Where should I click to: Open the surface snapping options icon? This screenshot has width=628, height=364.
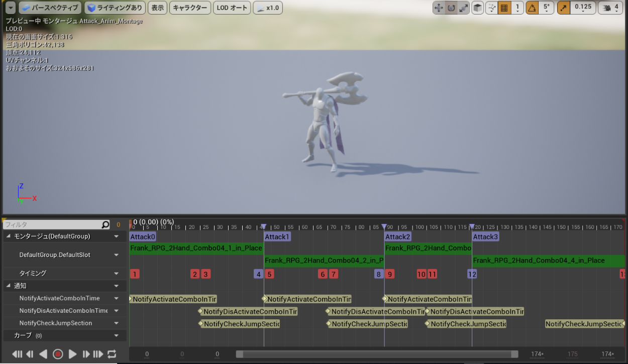(492, 8)
